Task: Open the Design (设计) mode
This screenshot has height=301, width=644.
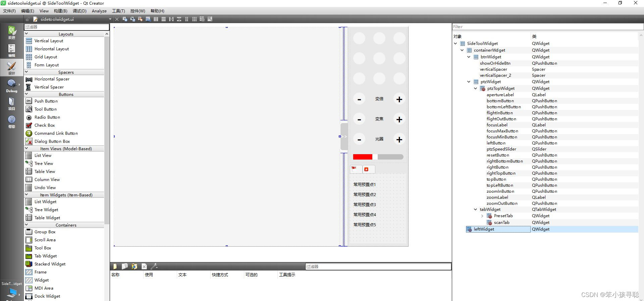Action: 12,68
